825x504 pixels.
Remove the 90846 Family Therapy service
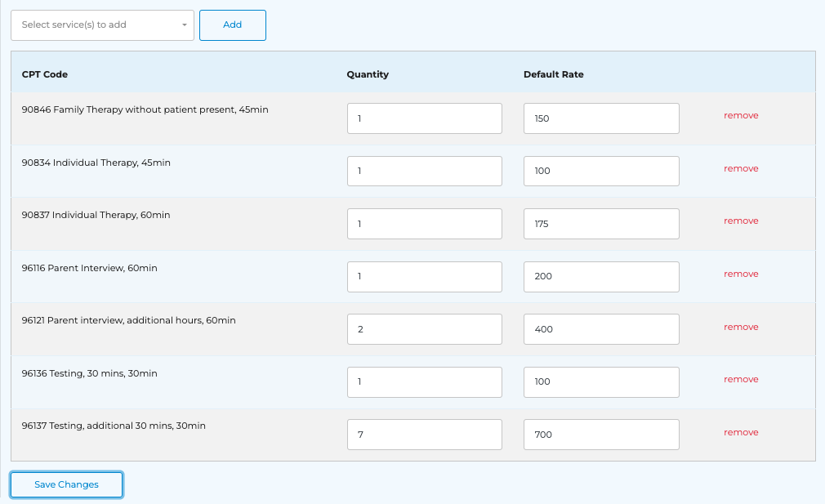coord(741,115)
